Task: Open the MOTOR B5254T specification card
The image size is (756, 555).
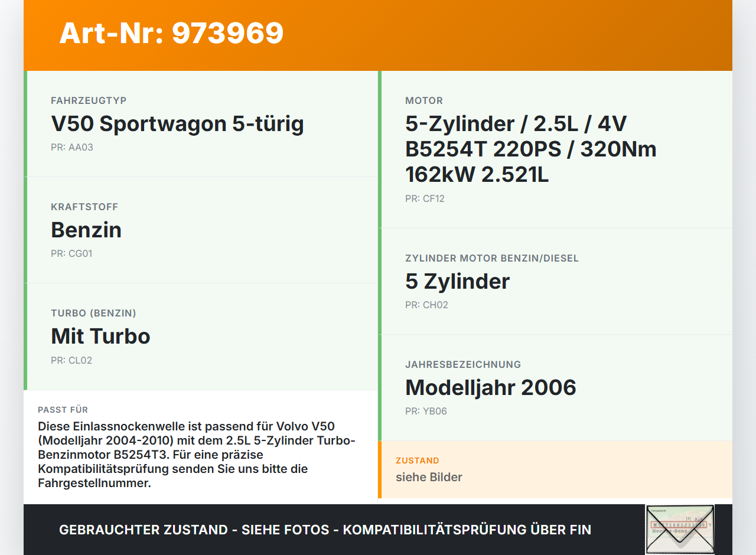Action: point(530,149)
